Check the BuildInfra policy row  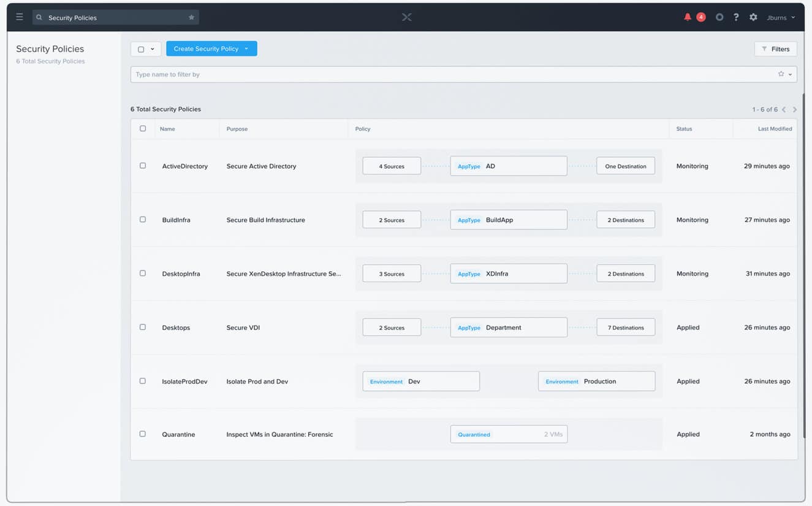143,220
